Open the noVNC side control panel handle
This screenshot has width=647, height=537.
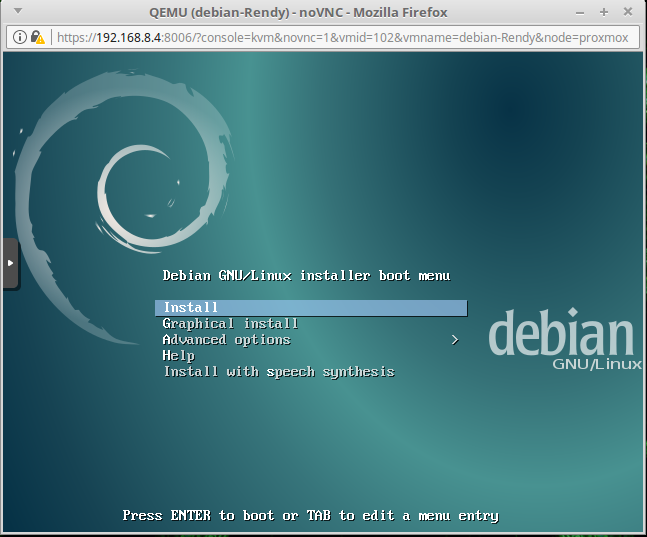click(10, 263)
